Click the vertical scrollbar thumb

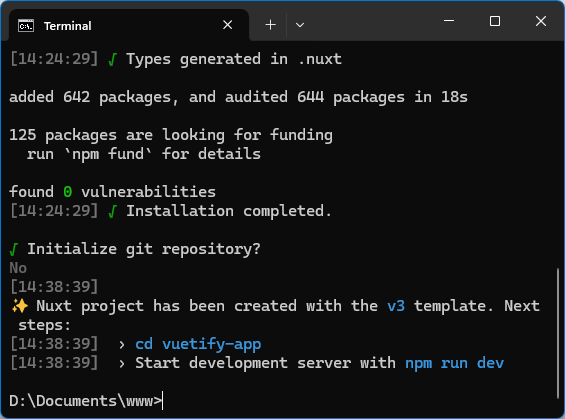pyautogui.click(x=558, y=333)
